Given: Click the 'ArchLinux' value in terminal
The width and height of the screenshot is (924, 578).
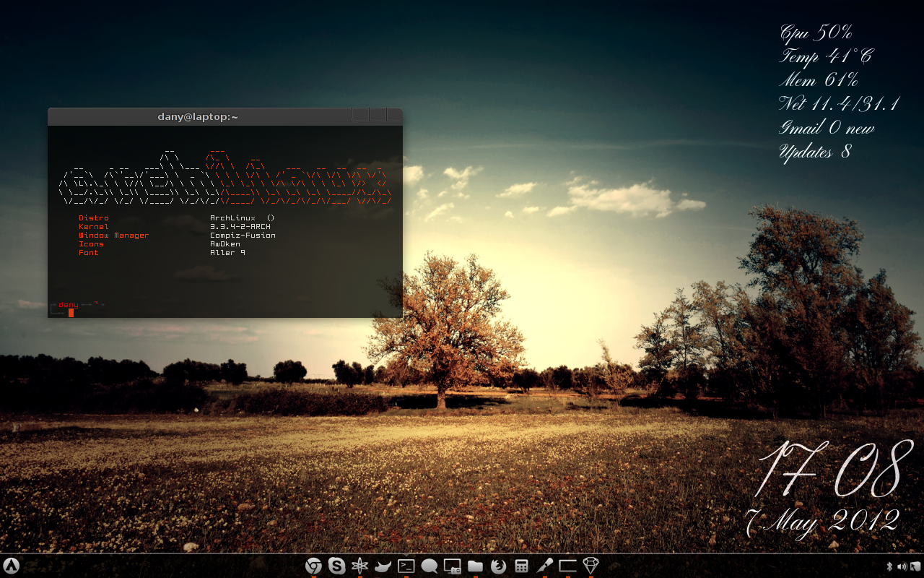Looking at the screenshot, I should pos(232,218).
